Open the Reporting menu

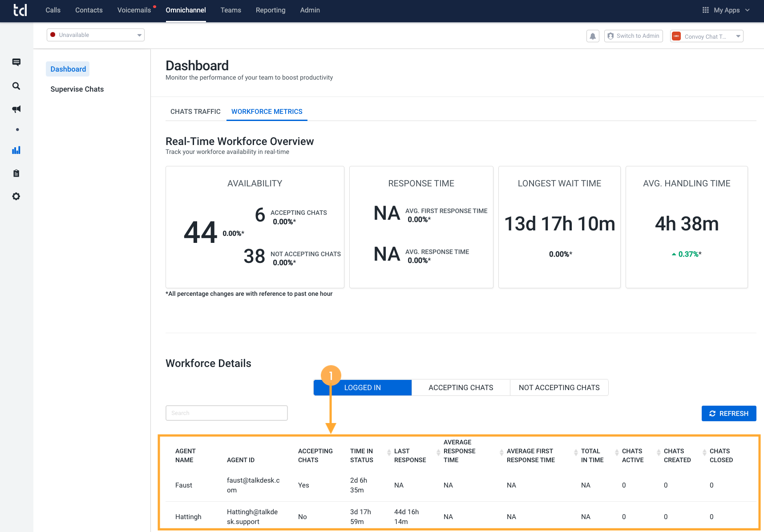271,10
